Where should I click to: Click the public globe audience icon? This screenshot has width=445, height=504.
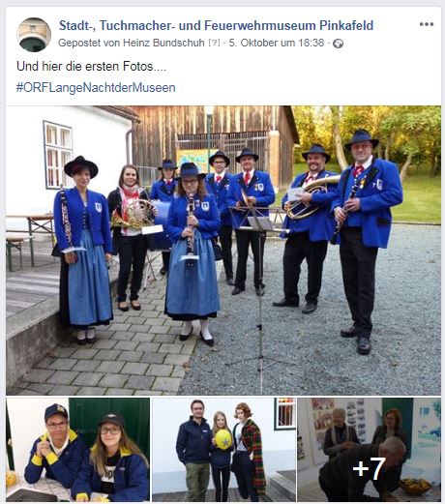point(338,44)
